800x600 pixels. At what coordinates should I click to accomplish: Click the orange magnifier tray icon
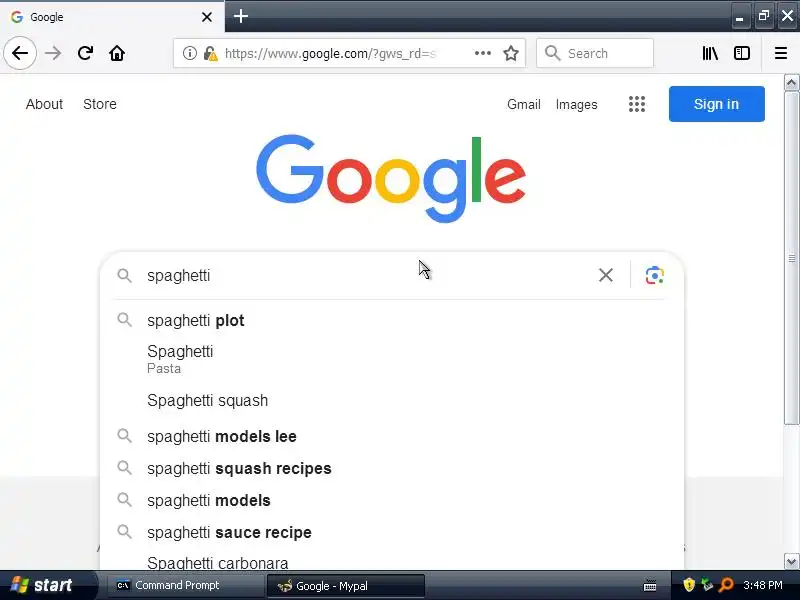(726, 585)
